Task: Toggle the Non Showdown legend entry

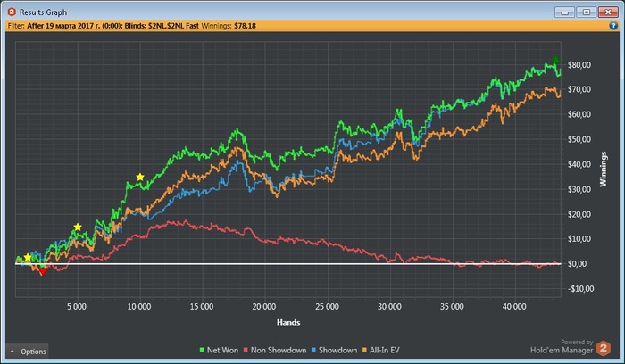Action: (x=275, y=350)
